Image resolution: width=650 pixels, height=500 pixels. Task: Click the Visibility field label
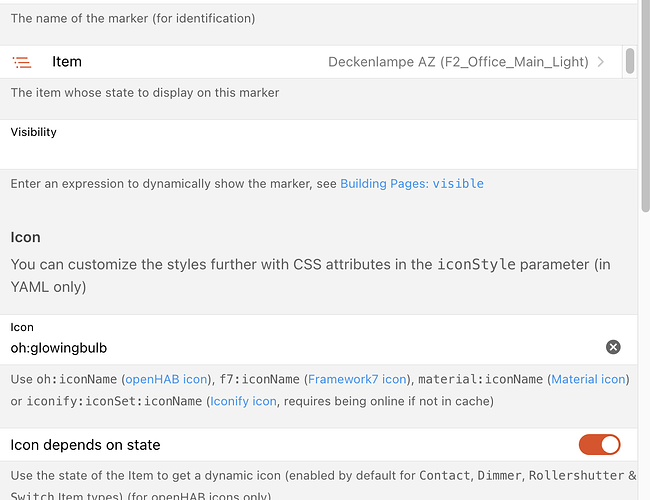point(34,132)
